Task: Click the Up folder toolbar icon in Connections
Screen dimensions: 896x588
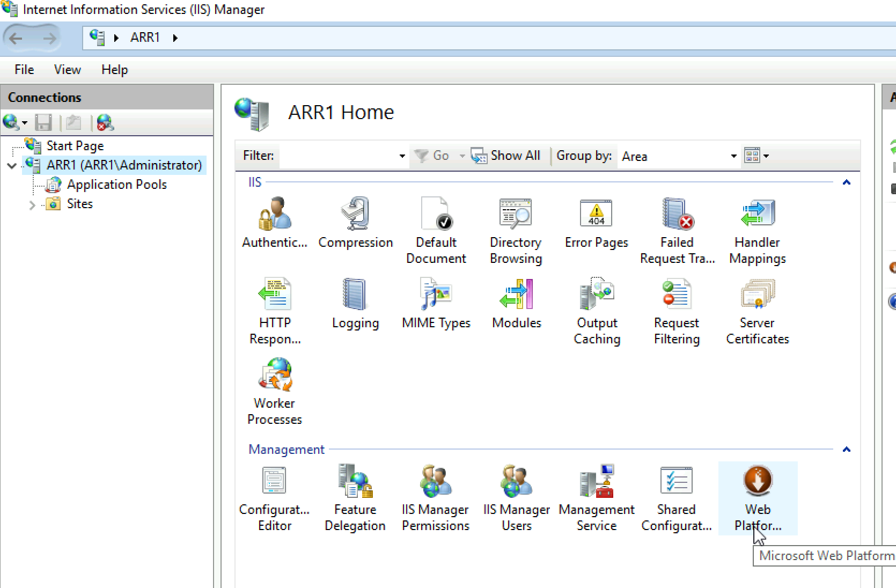Action: pyautogui.click(x=74, y=123)
